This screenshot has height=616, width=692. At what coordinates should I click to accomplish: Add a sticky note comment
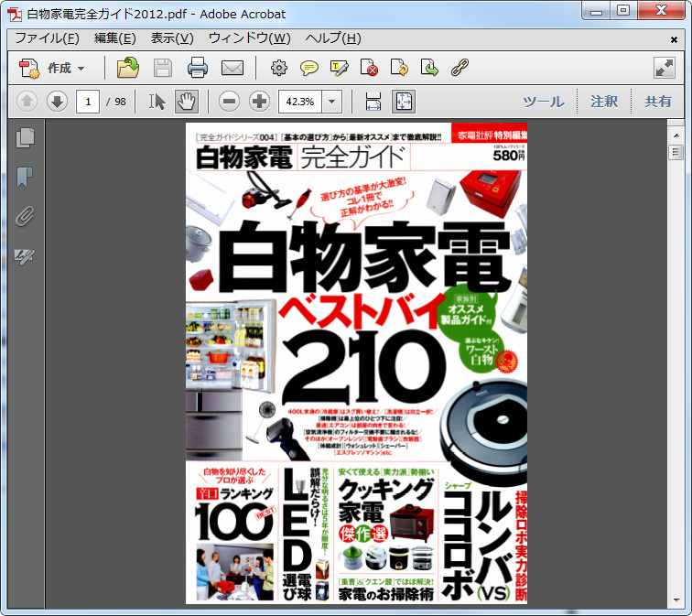309,68
